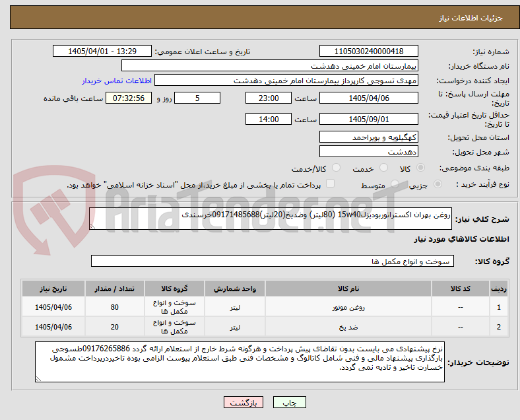The width and height of the screenshot is (520, 420).
Task: Click the تعداد / مقدار column header
Action: coord(114,289)
